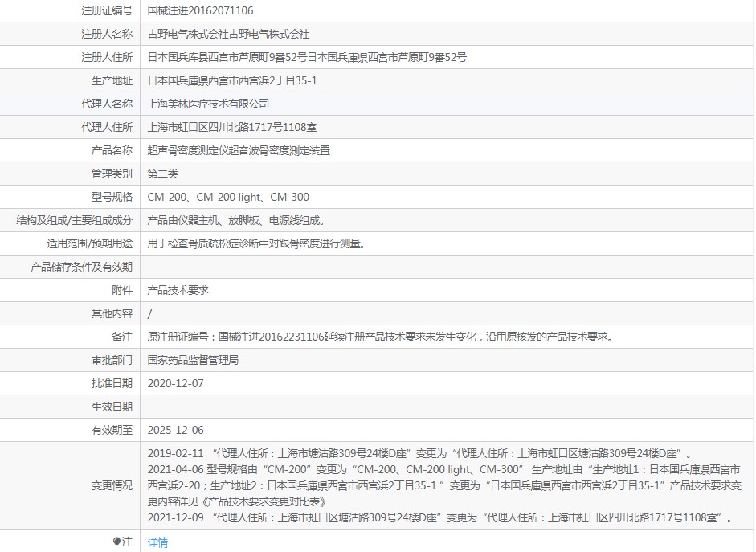Click the 2021-12-09 change record entry
Viewport: 756px width, 552px height.
[440, 518]
